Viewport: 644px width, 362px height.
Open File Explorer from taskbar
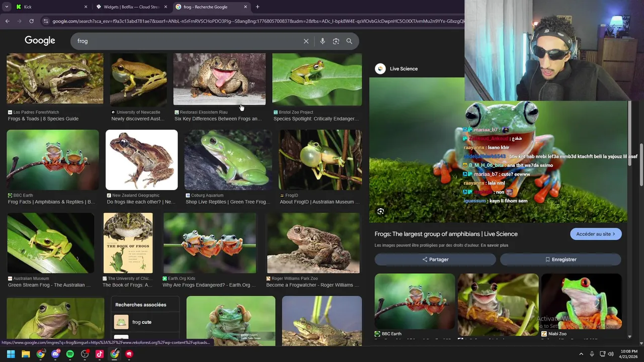pos(26,354)
